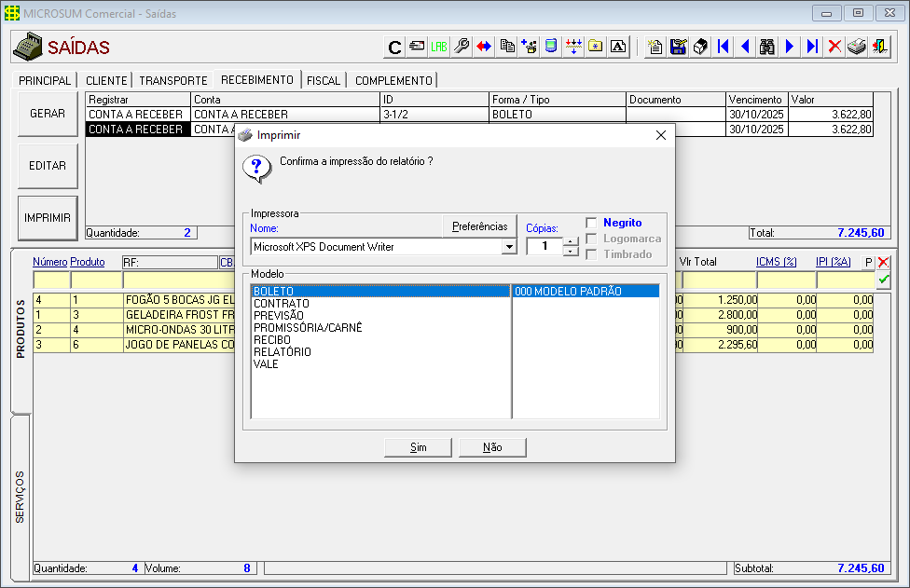This screenshot has height=588, width=910.
Task: Click the printer icon in main toolbar
Action: [857, 47]
